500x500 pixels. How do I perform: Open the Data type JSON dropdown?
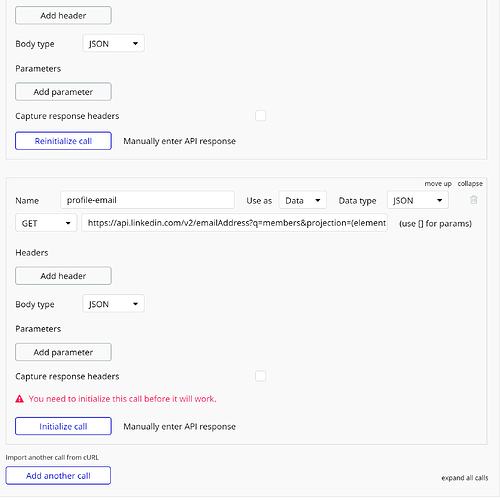(417, 200)
